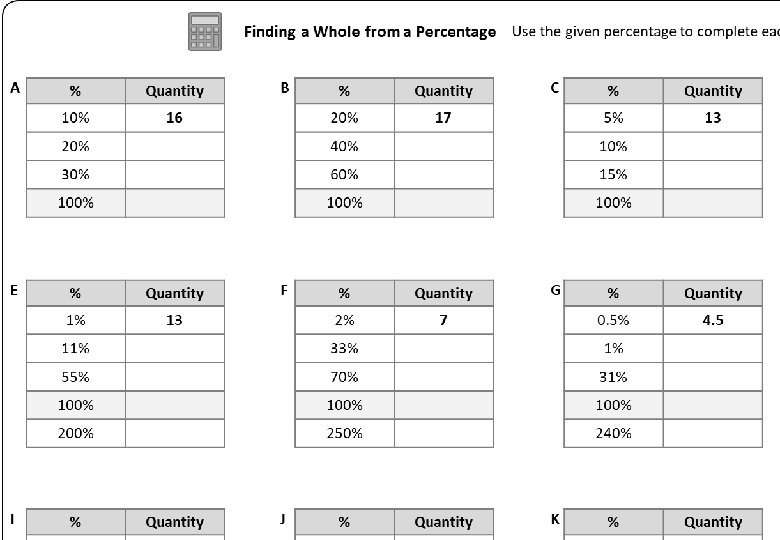Select table F's 250% quantity cell
The image size is (780, 540).
444,433
